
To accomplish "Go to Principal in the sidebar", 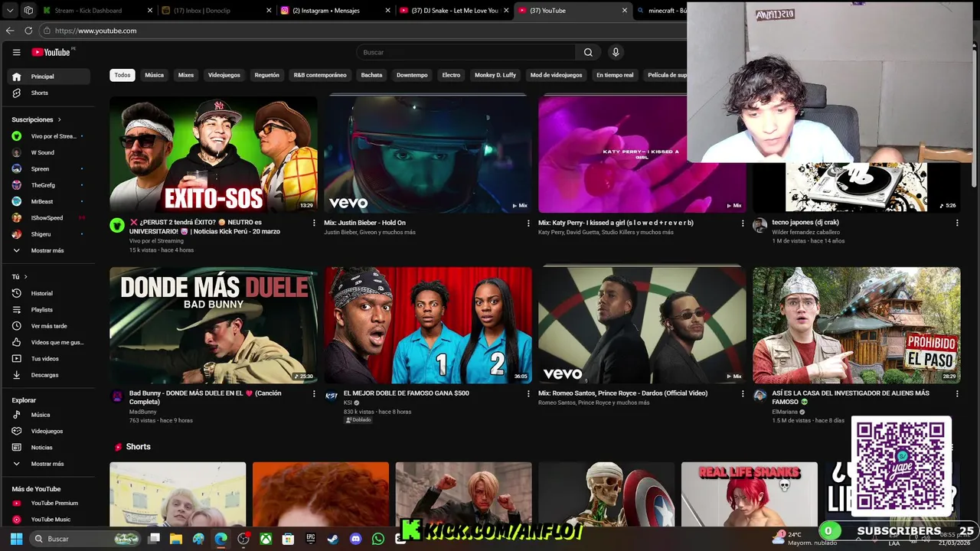I will pyautogui.click(x=48, y=77).
